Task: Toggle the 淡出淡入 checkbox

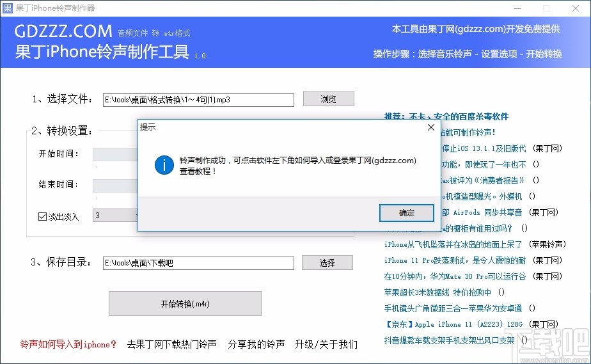Action: pyautogui.click(x=42, y=217)
